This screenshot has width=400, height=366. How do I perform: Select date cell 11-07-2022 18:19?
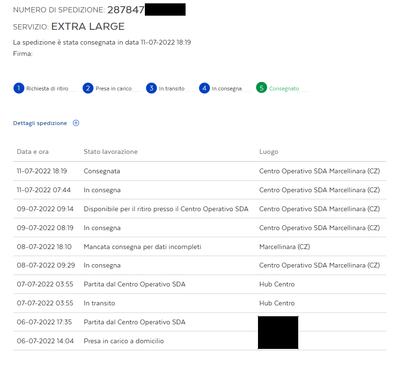tap(42, 171)
